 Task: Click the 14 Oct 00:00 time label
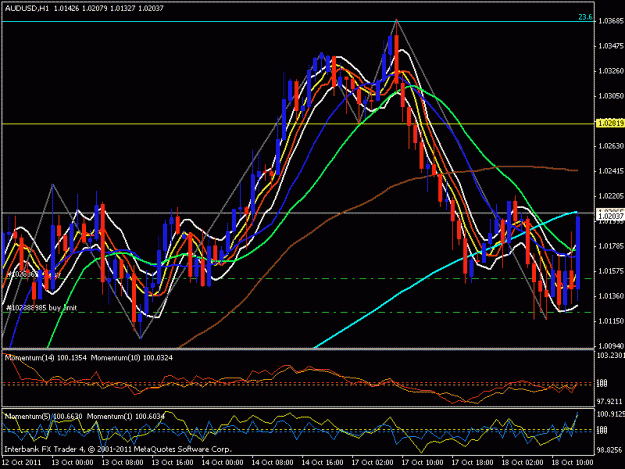pyautogui.click(x=222, y=462)
